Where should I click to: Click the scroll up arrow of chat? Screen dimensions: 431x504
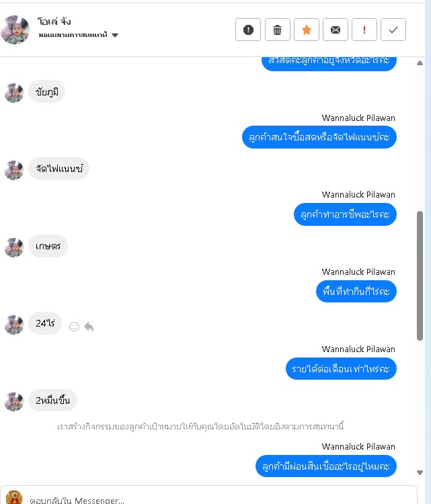(420, 62)
